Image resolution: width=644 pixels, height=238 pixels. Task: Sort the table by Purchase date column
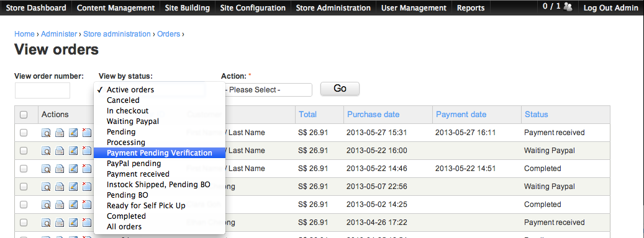click(x=373, y=114)
